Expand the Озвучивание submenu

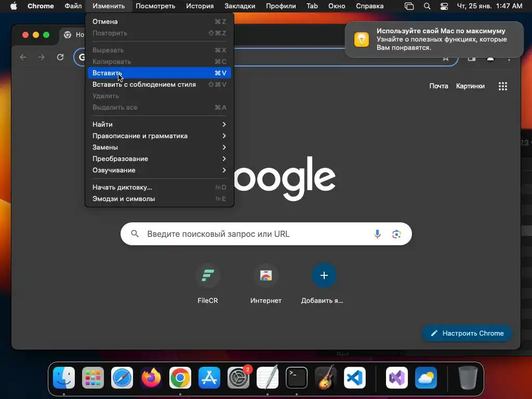tap(159, 170)
